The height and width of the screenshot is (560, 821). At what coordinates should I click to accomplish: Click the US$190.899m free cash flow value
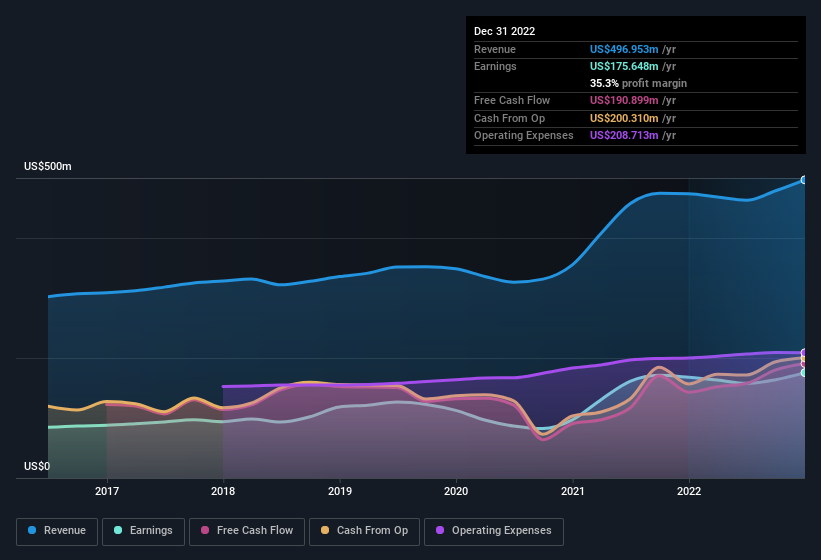tap(624, 100)
